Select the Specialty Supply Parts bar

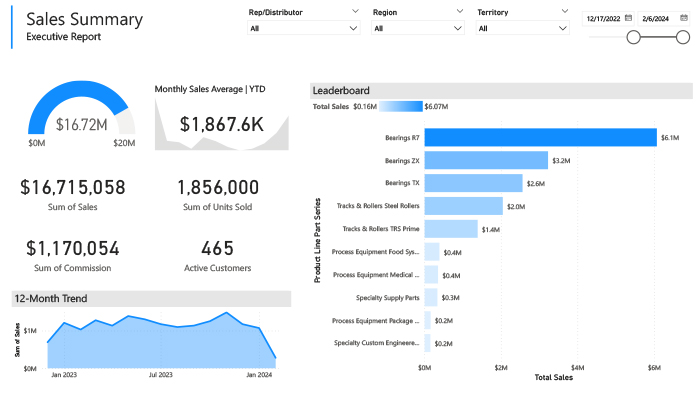click(x=431, y=298)
